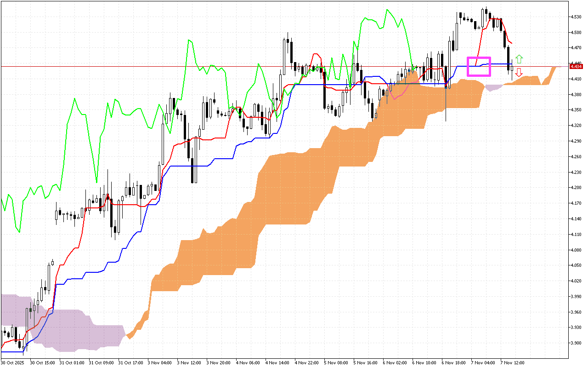Click the red down arrow marker

click(x=519, y=72)
